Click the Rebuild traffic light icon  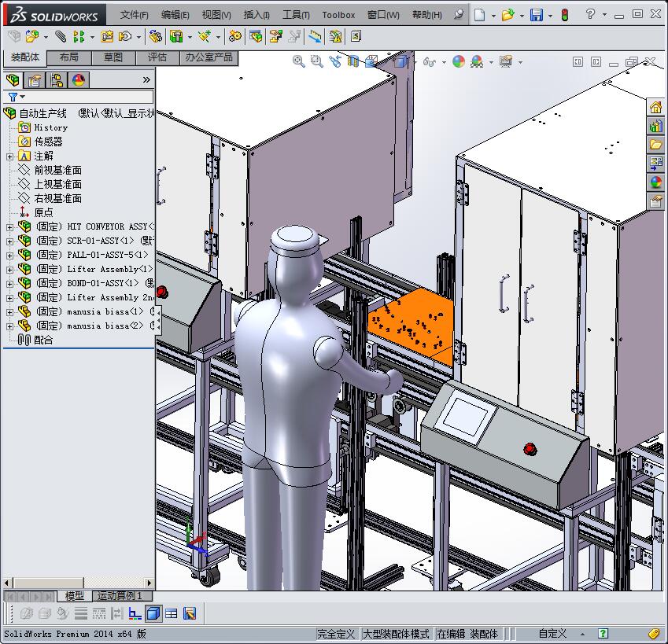tap(564, 15)
